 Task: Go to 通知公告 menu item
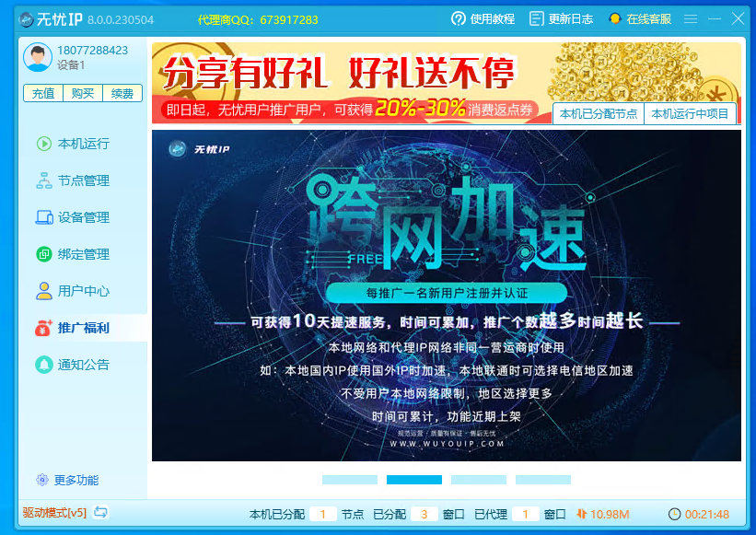pyautogui.click(x=82, y=365)
